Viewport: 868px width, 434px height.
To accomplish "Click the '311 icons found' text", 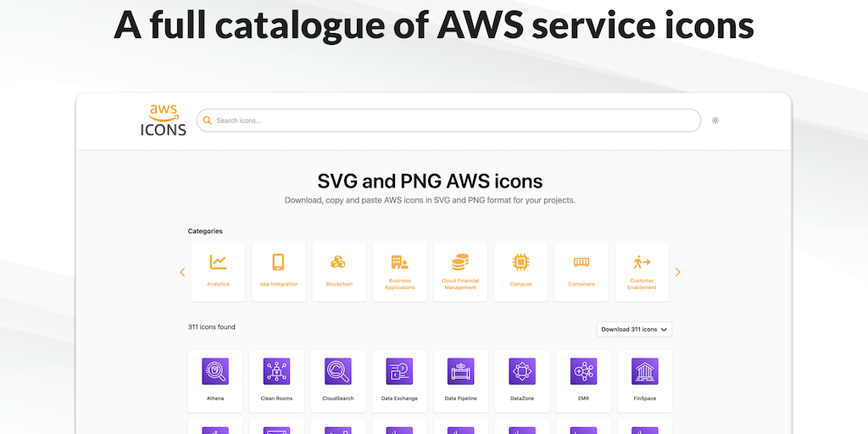I will tap(211, 327).
